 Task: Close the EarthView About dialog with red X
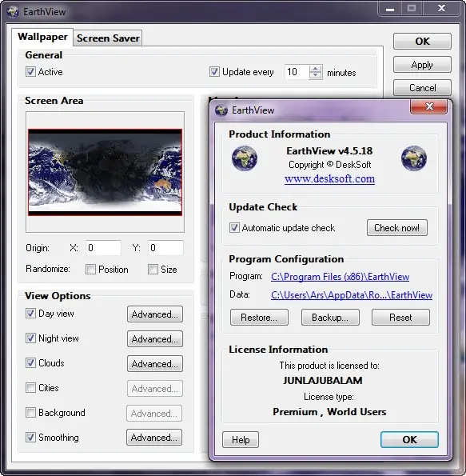[428, 106]
